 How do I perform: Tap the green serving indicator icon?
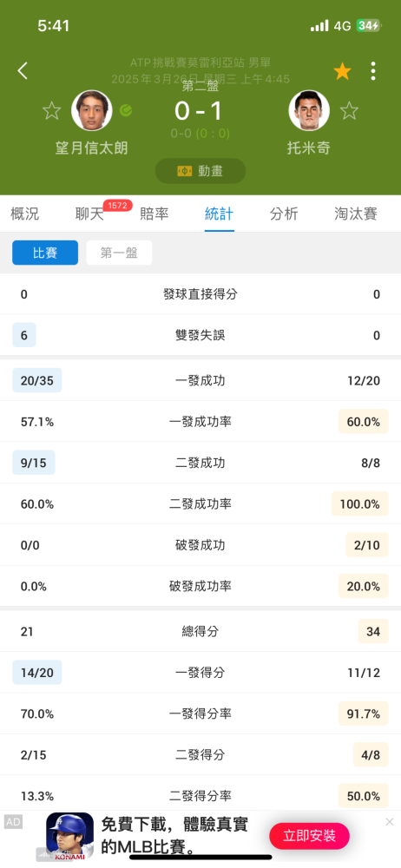click(x=126, y=110)
